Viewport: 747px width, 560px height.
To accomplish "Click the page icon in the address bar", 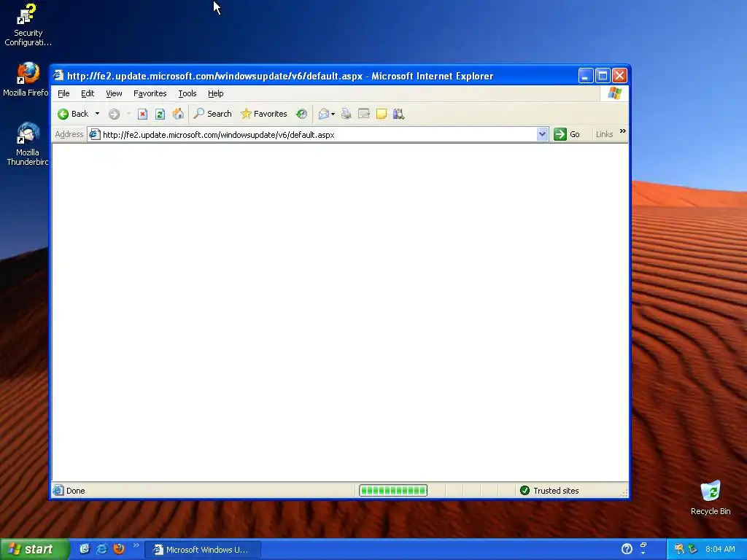I will click(x=94, y=134).
